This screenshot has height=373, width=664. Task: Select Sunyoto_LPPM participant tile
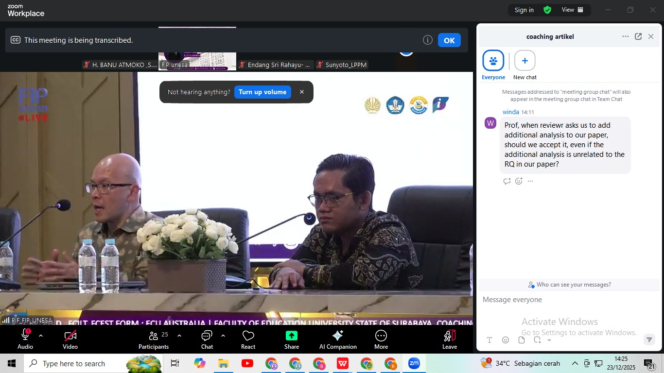click(x=341, y=65)
